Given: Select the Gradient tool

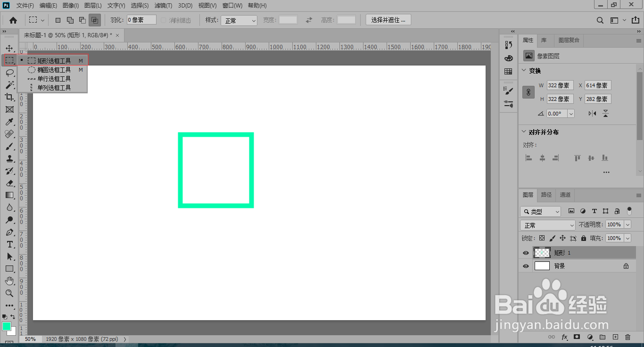Looking at the screenshot, I should 9,195.
